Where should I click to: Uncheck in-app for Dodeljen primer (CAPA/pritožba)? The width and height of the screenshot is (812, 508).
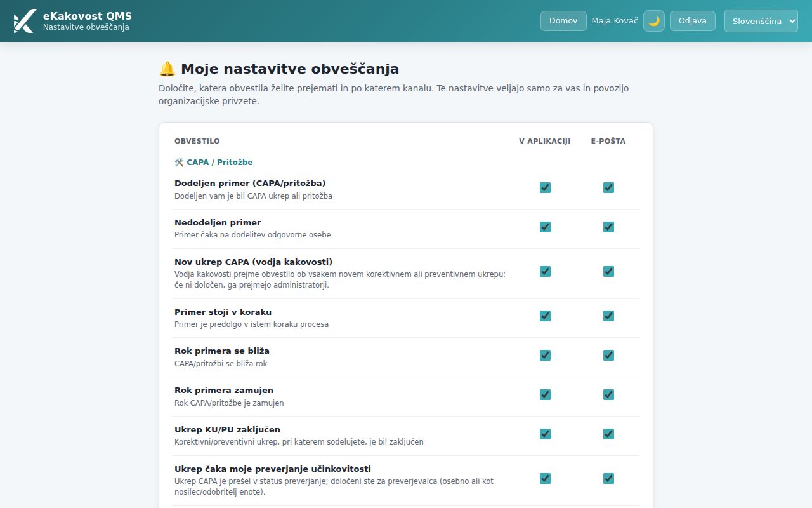[x=545, y=187]
